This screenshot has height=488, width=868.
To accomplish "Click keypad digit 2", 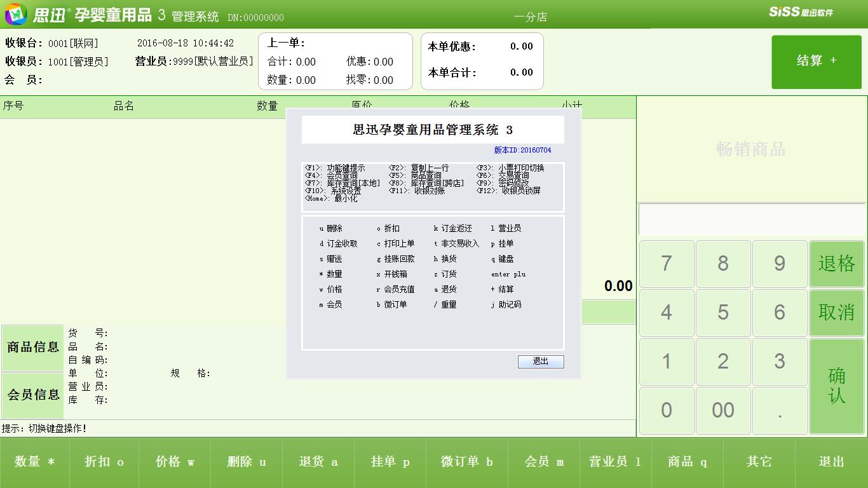I will [x=723, y=362].
